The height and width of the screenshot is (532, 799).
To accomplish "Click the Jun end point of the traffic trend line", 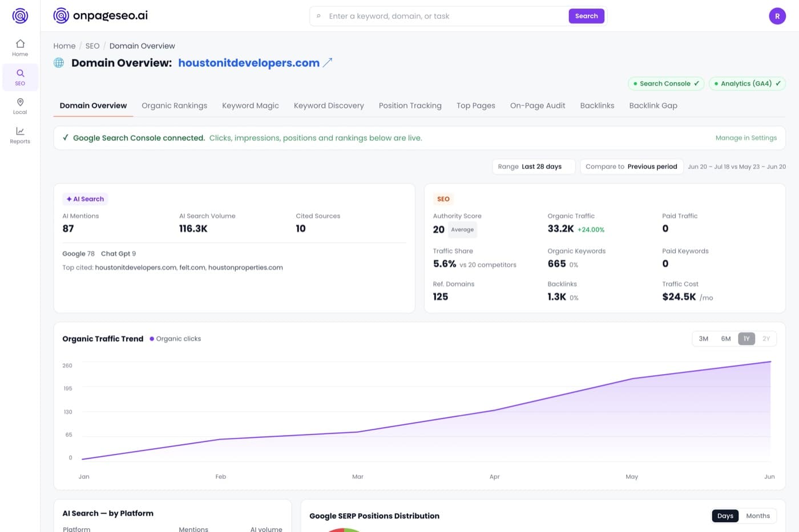I will [770, 362].
